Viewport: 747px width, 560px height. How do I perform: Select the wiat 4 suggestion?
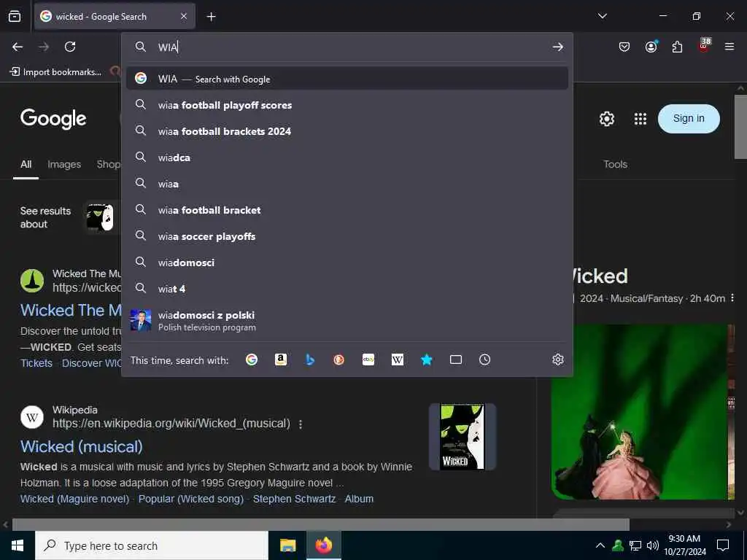[x=347, y=289]
